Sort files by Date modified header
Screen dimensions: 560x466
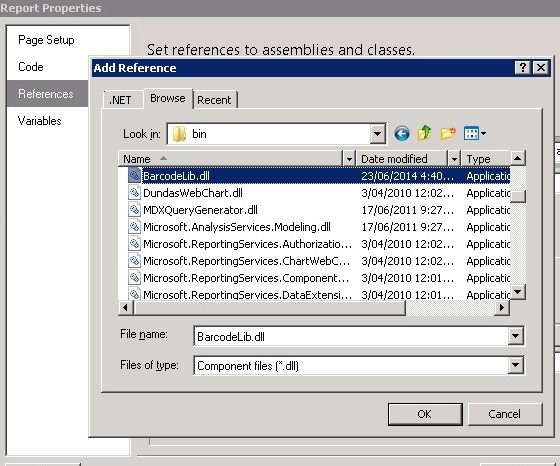pos(401,159)
